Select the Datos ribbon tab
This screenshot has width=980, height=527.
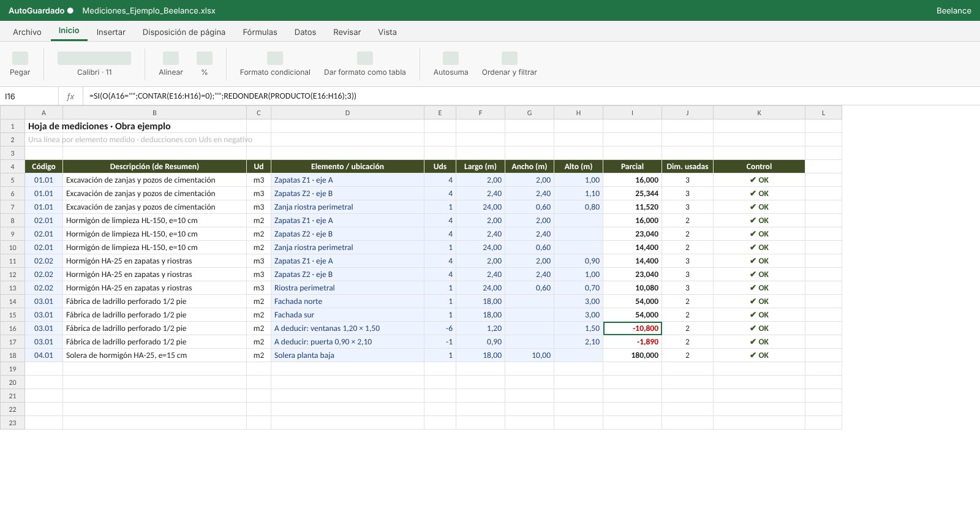point(305,32)
